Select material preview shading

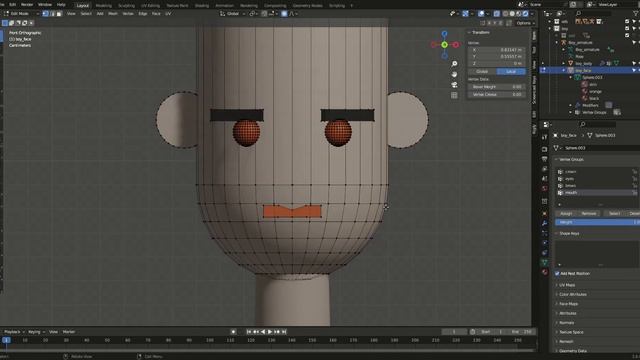[519, 13]
